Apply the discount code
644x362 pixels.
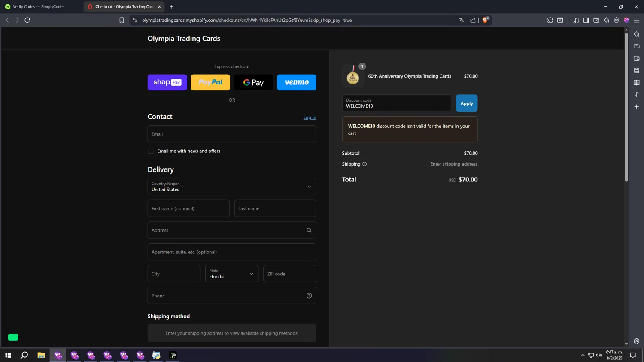coord(467,103)
